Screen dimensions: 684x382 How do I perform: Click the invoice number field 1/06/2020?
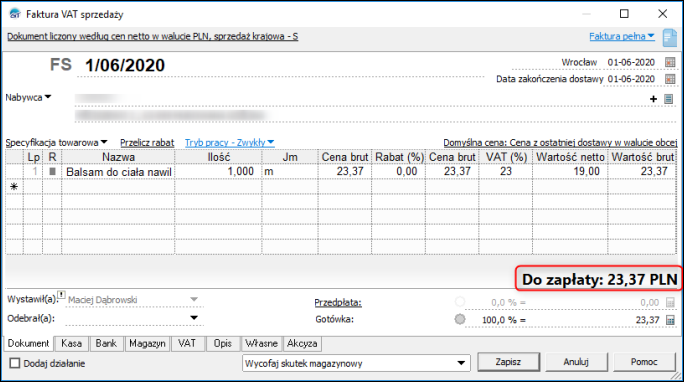point(280,65)
